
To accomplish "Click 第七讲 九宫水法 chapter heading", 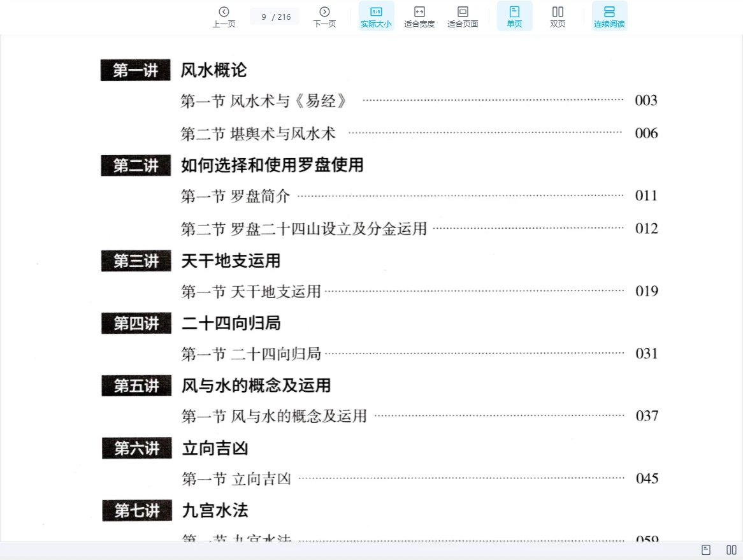I will 215,510.
